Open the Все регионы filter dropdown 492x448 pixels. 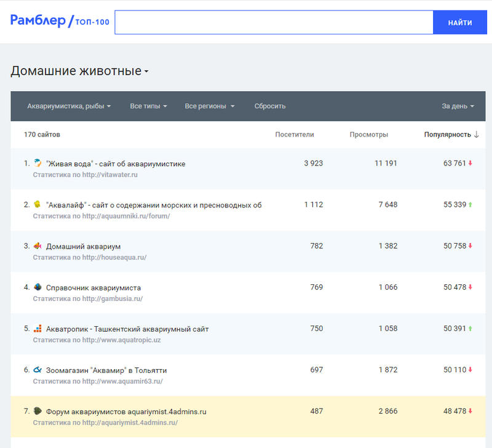click(x=210, y=106)
